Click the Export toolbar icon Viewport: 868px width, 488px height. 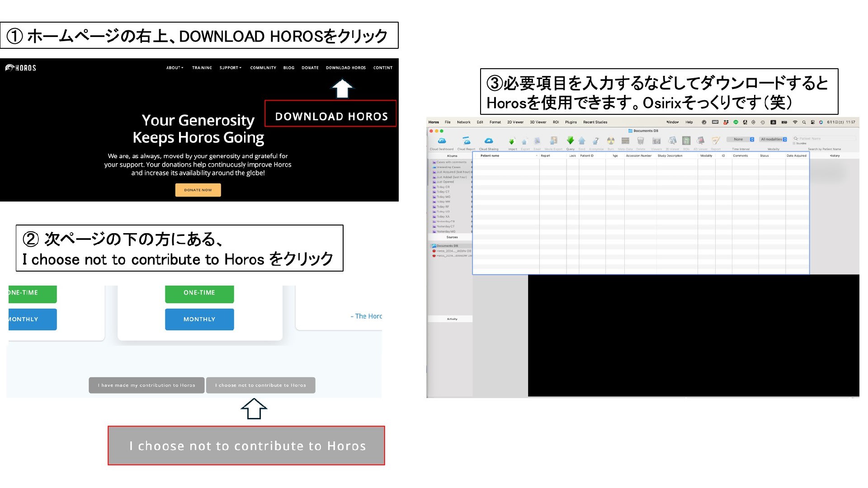pos(525,141)
